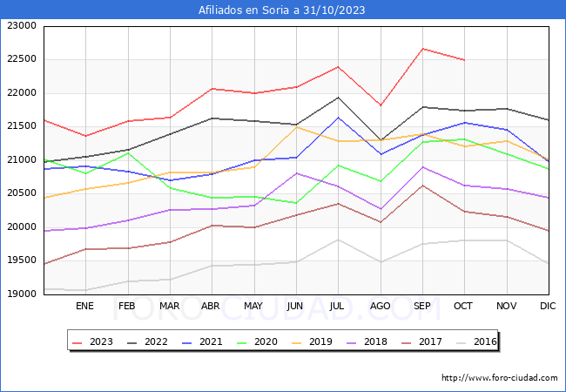Click the red 2023 legend color swatch
The height and width of the screenshot is (392, 566).
(x=77, y=342)
